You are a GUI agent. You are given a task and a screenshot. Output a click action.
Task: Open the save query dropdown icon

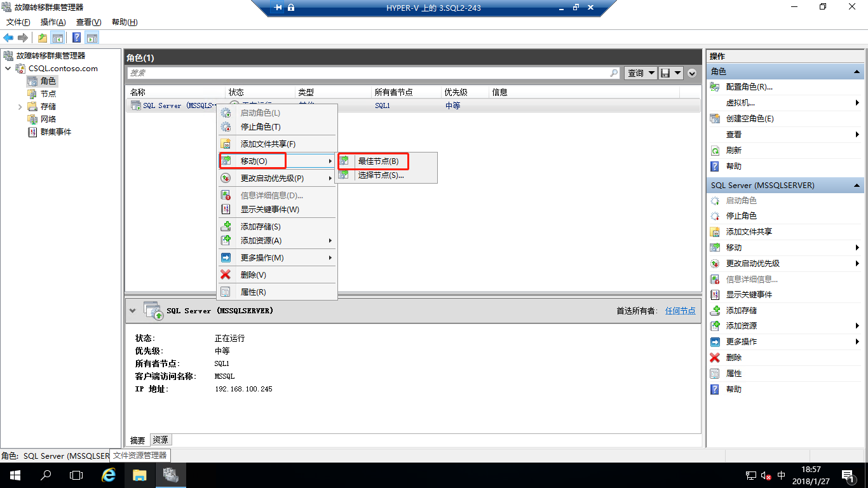click(x=671, y=73)
